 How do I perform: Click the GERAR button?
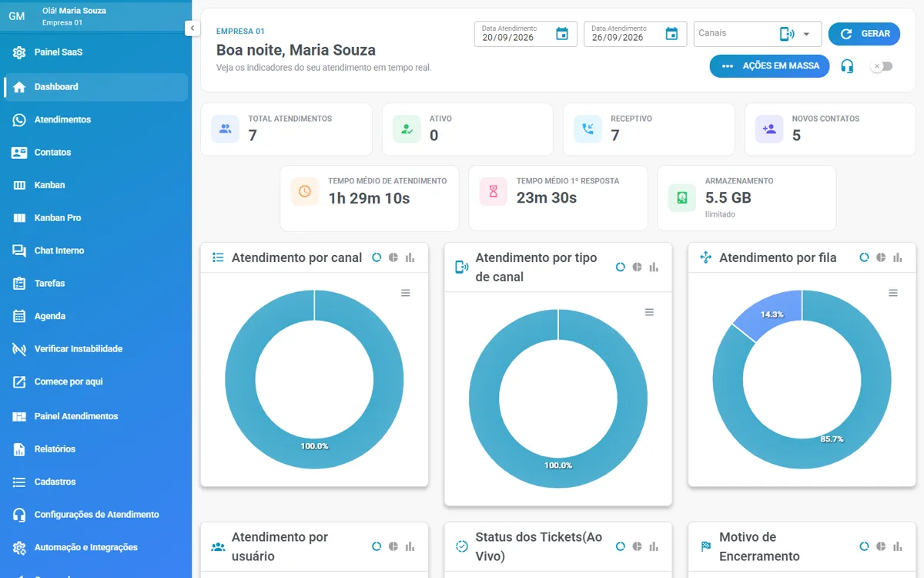(x=864, y=34)
